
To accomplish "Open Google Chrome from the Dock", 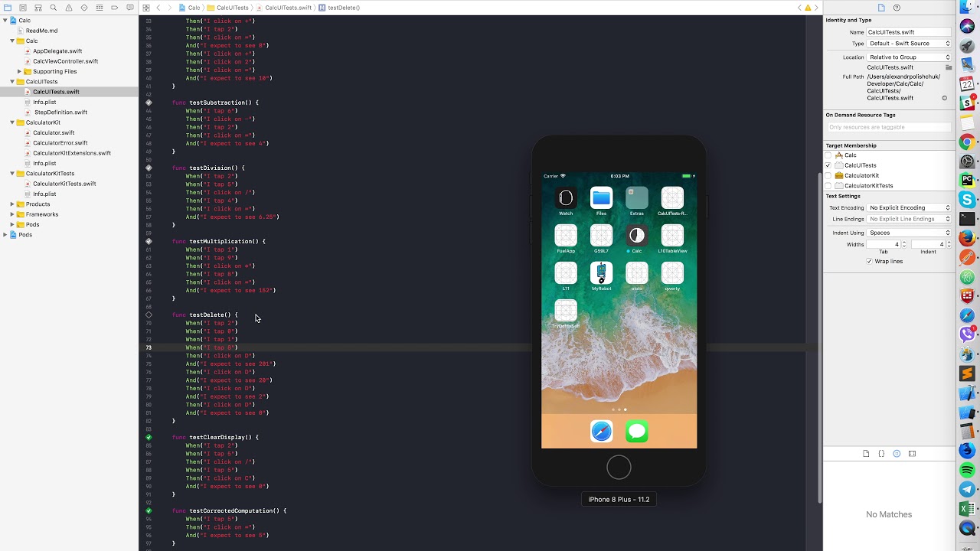I will coord(968,142).
